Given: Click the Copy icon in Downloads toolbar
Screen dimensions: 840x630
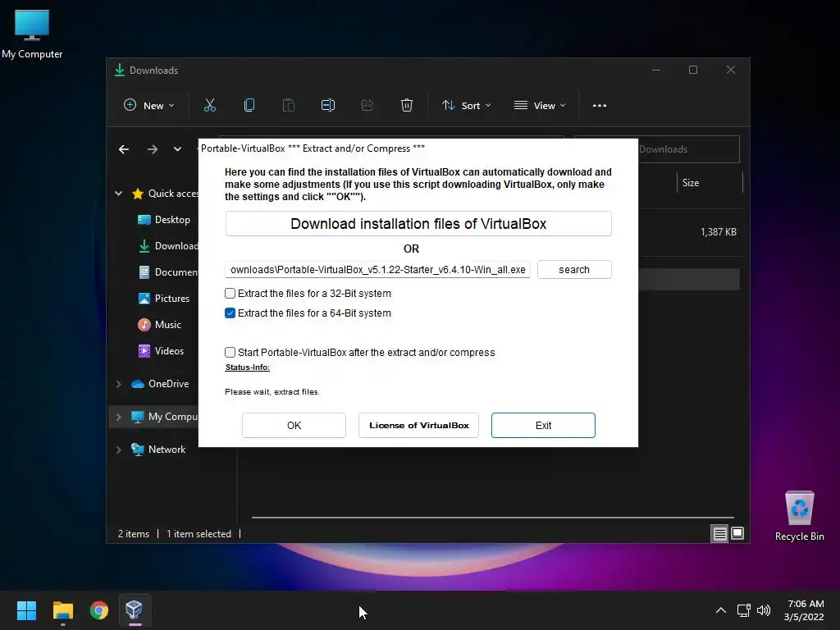Looking at the screenshot, I should tap(249, 106).
